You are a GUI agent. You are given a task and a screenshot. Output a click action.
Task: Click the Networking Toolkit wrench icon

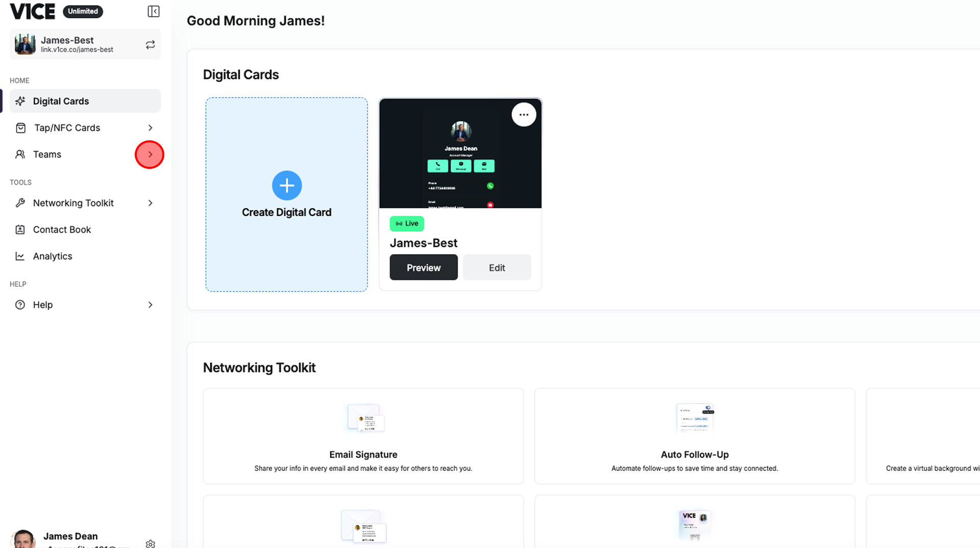(x=20, y=203)
